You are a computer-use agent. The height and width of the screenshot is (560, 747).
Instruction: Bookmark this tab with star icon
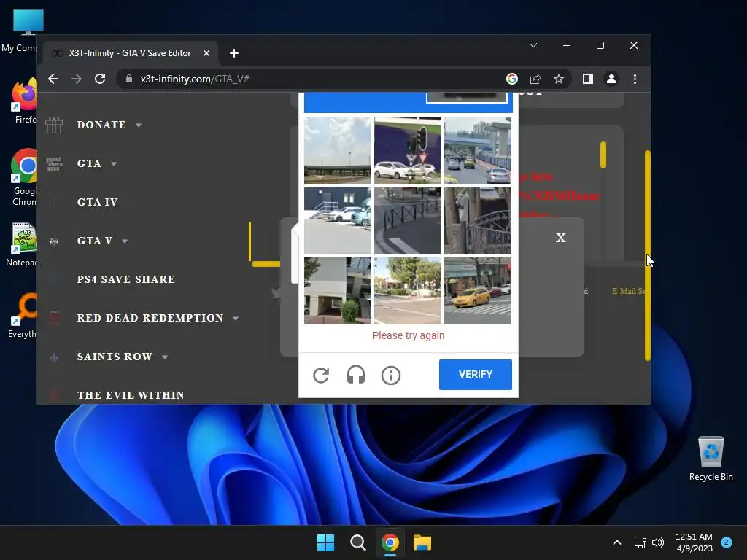pos(559,79)
